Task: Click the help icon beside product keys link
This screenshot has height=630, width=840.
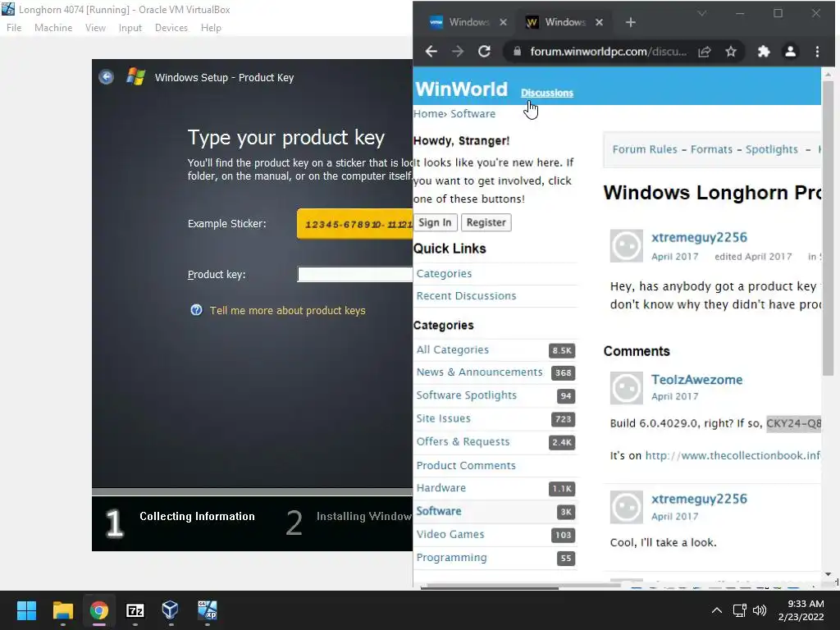Action: 197,310
